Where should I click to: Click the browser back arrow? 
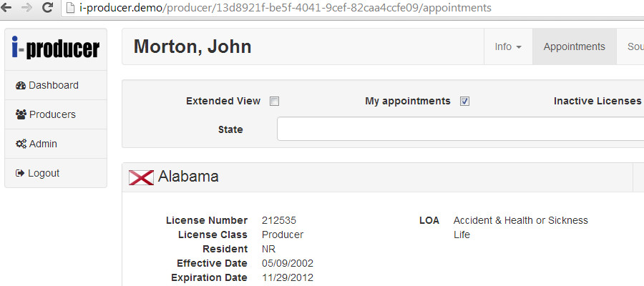[x=9, y=8]
